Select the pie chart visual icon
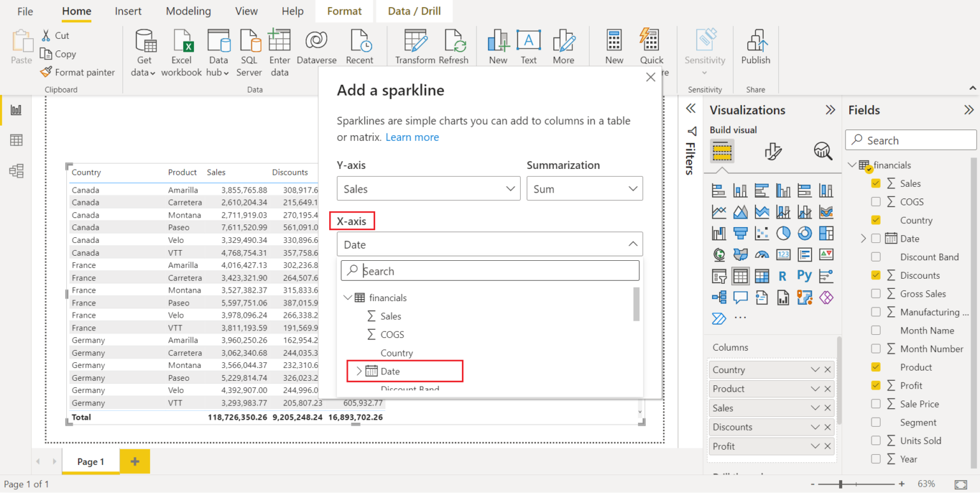 click(x=783, y=233)
